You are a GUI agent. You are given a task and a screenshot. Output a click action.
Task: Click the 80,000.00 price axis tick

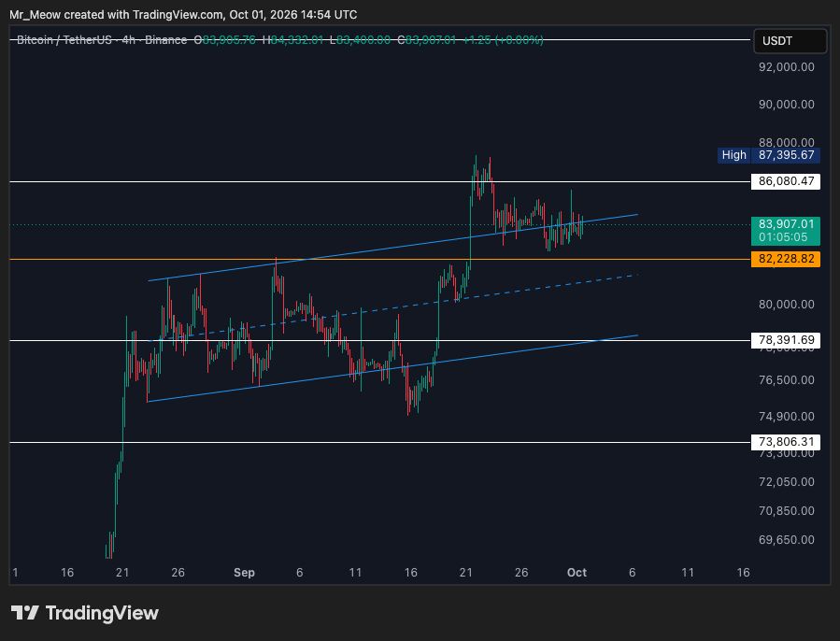pyautogui.click(x=787, y=305)
